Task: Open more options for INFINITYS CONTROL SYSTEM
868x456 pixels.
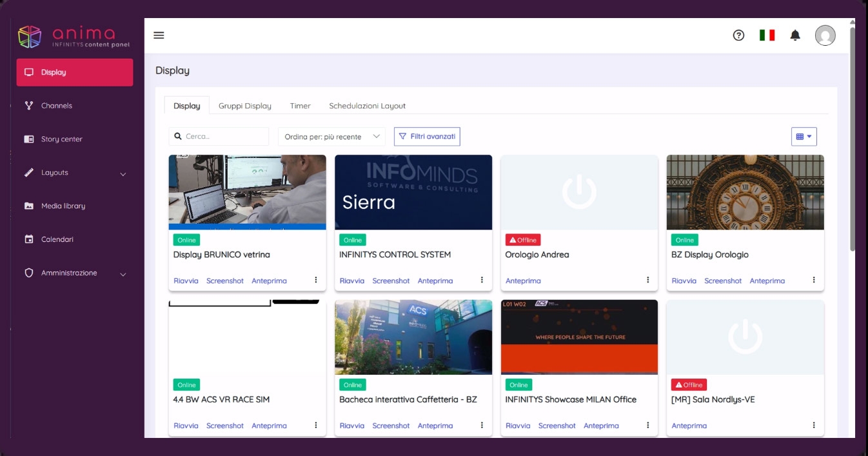Action: coord(482,280)
